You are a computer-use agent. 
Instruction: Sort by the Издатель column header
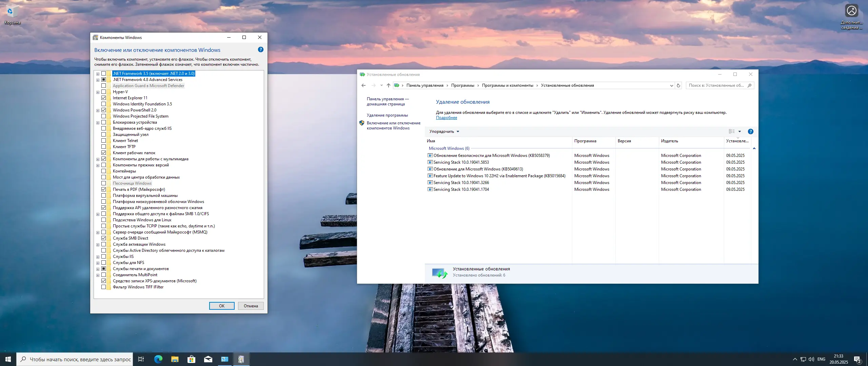coord(670,141)
